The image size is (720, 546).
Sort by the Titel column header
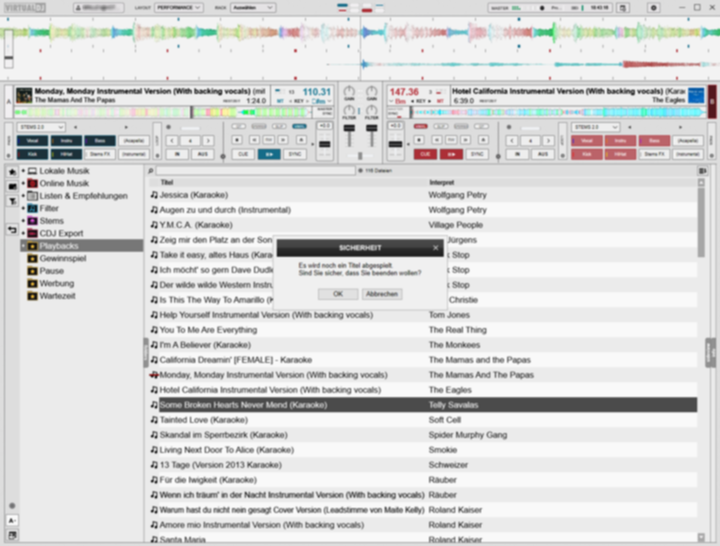click(x=167, y=182)
